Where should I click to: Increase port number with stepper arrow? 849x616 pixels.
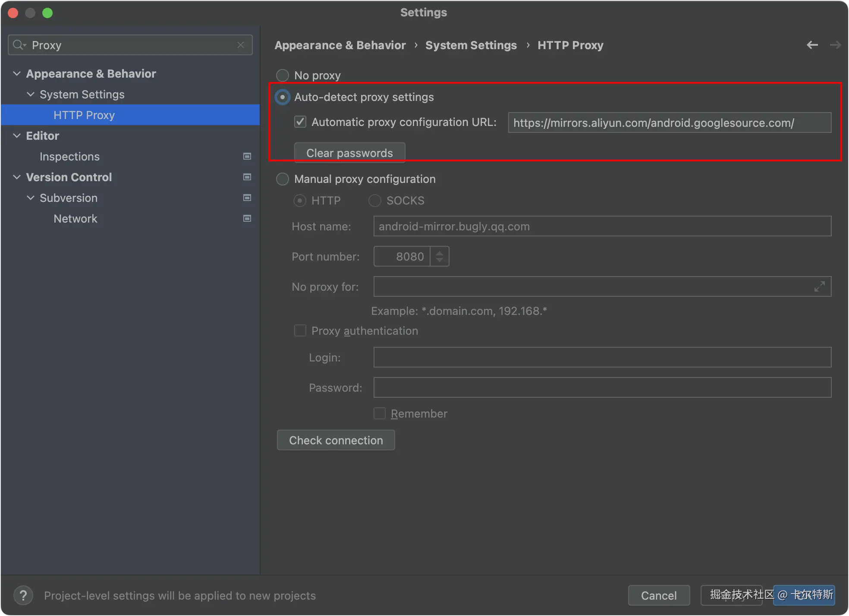(x=440, y=252)
